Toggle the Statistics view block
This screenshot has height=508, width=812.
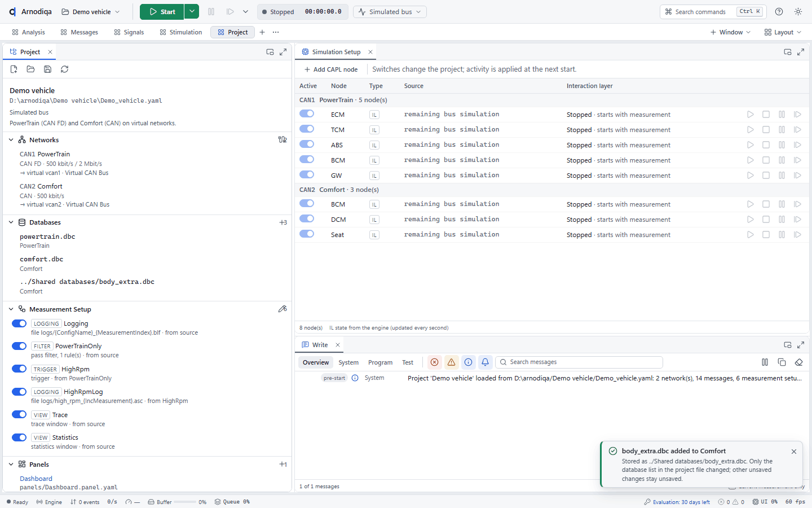click(19, 437)
